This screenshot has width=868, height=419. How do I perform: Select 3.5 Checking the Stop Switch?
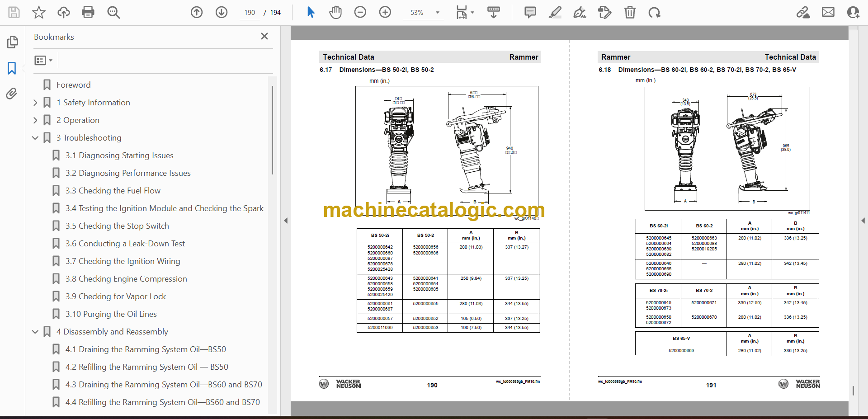click(117, 226)
